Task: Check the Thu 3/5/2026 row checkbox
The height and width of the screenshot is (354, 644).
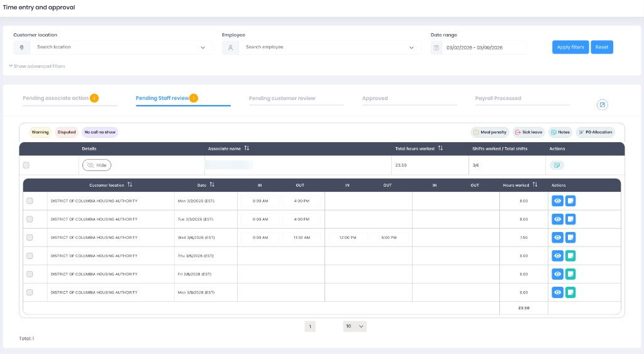Action: (x=30, y=256)
